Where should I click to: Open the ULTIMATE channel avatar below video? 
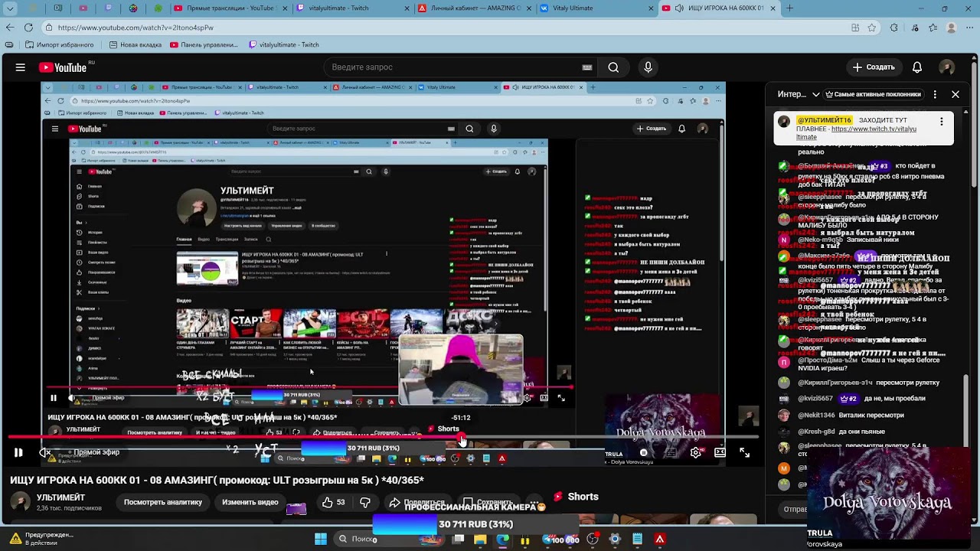click(20, 502)
